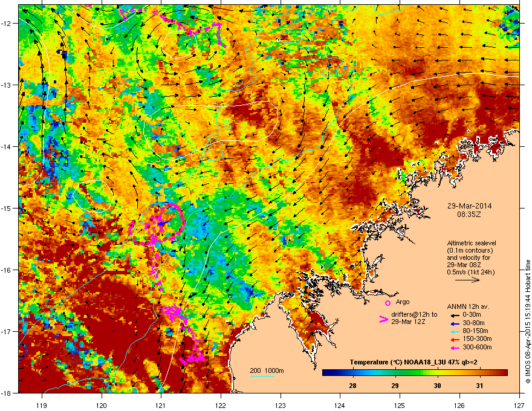Click the red 150-300m arrow legend symbol
This screenshot has width=532, height=411.
455,339
